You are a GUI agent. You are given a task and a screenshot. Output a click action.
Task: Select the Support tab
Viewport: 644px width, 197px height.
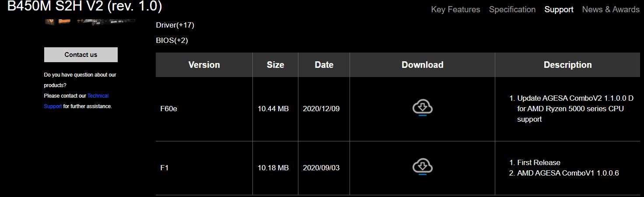coord(559,9)
